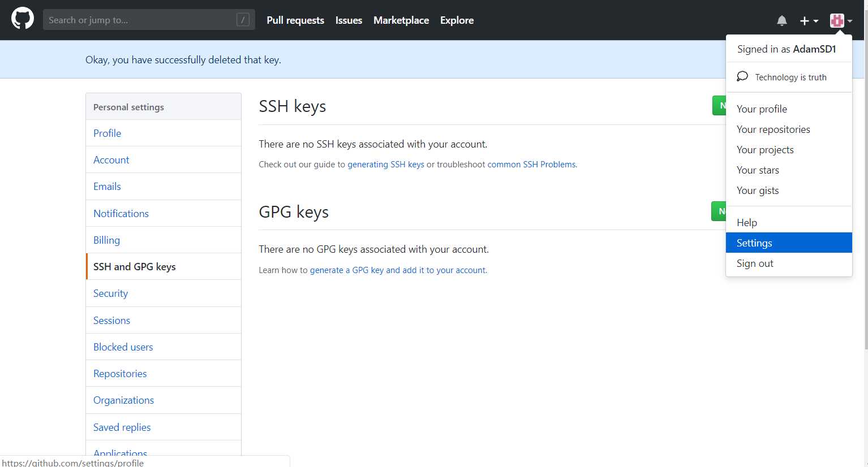Viewport: 868px width, 467px height.
Task: Click the successfully deleted key message
Action: [x=183, y=60]
